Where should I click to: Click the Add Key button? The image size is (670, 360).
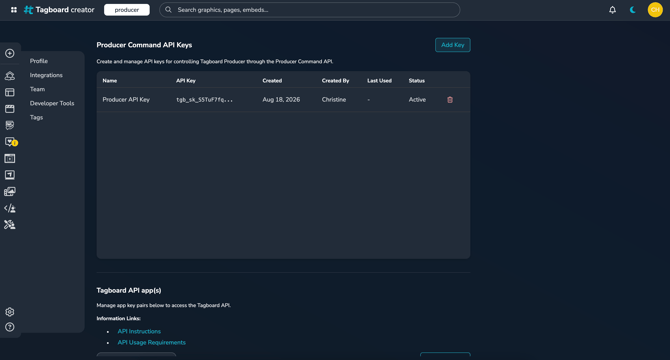453,45
